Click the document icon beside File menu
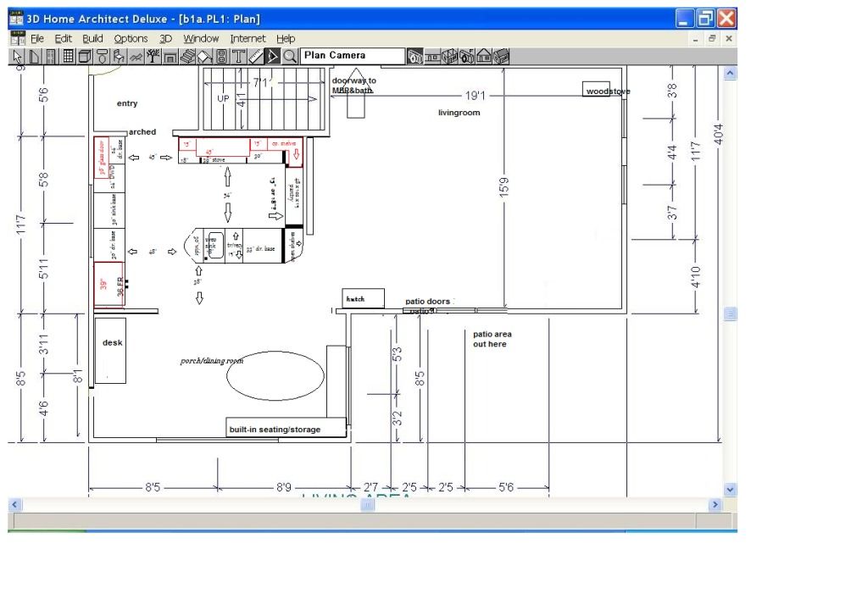Image resolution: width=868 pixels, height=616 pixels. (18, 38)
